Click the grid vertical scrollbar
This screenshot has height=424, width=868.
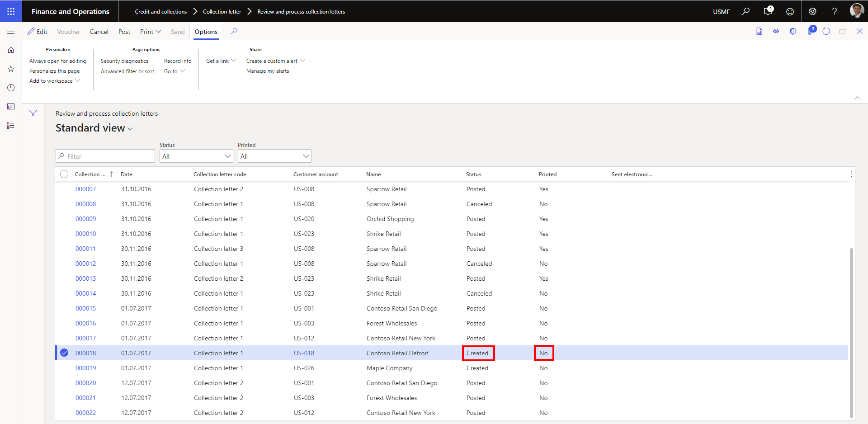tap(851, 332)
